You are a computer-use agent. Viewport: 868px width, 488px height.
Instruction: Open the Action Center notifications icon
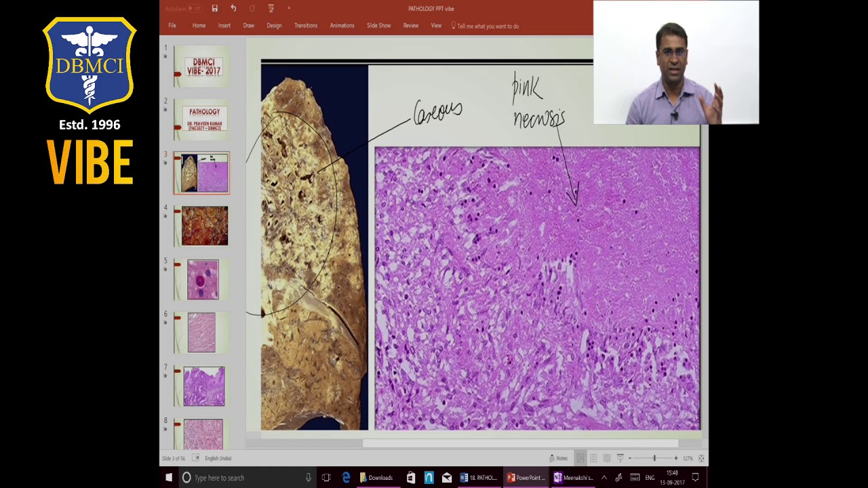pyautogui.click(x=695, y=478)
